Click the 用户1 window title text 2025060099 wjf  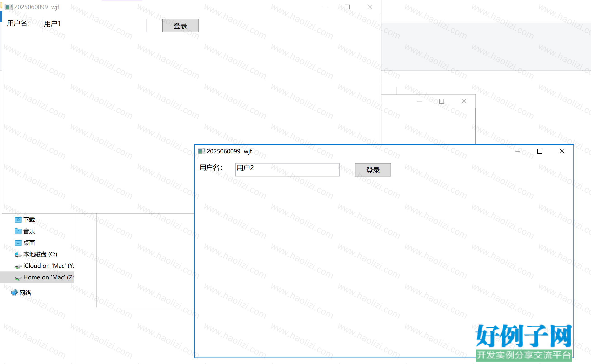tap(37, 7)
